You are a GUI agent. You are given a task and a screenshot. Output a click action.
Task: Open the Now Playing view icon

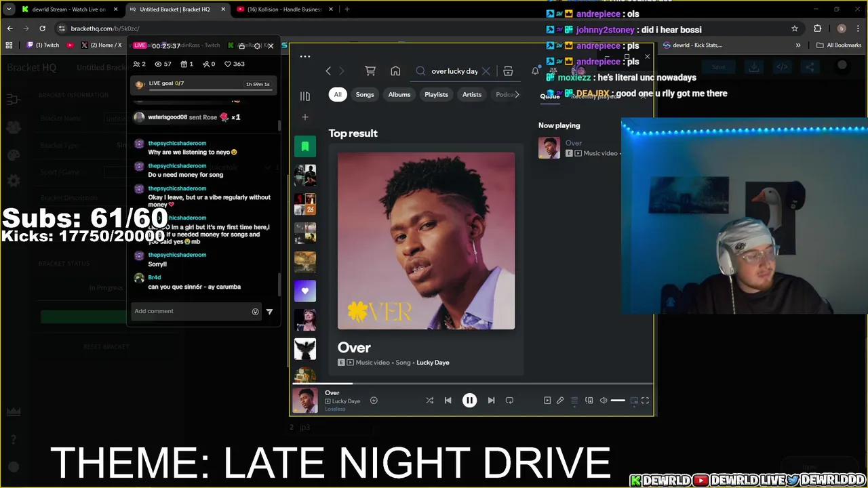coord(547,401)
